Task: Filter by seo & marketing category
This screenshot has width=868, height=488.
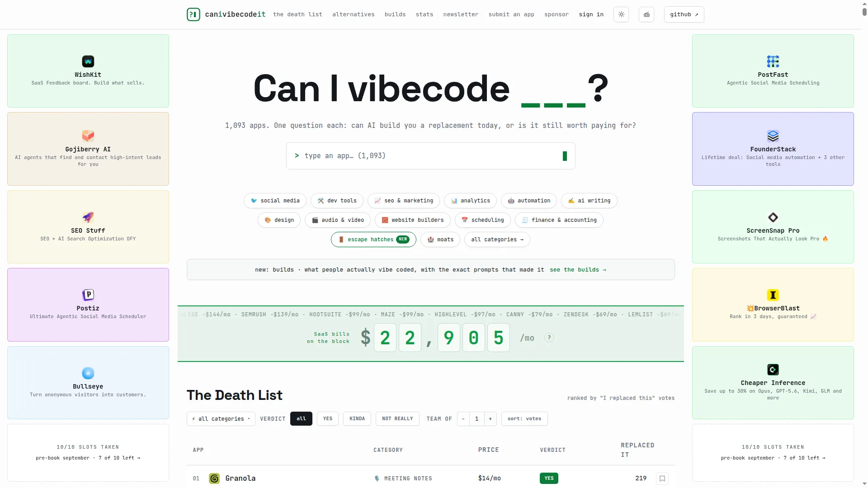Action: click(x=404, y=201)
